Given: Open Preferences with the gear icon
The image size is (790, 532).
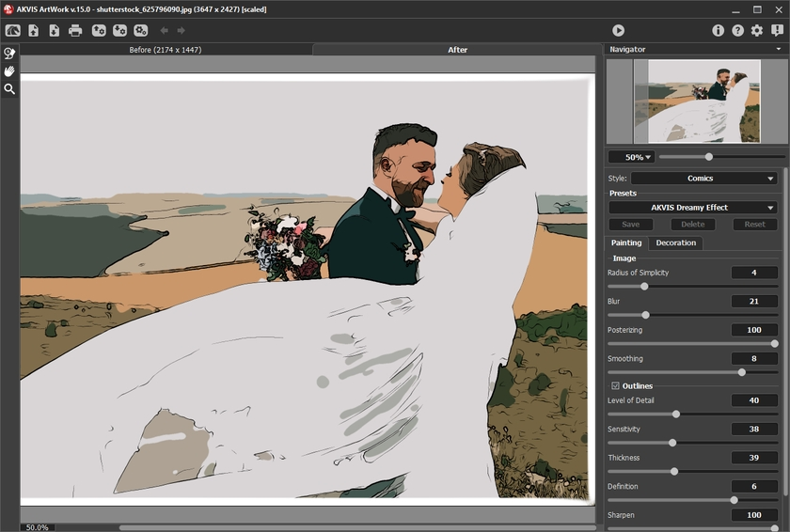Looking at the screenshot, I should coord(757,31).
